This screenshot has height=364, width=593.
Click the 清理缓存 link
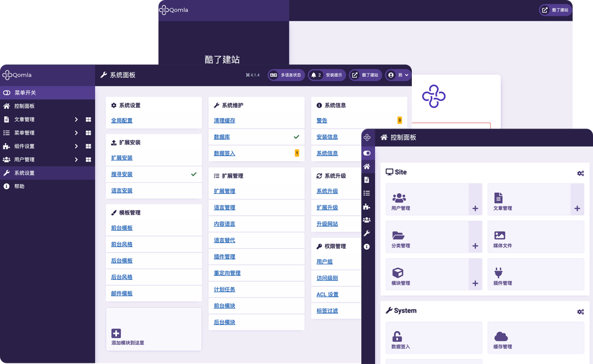[x=224, y=121]
